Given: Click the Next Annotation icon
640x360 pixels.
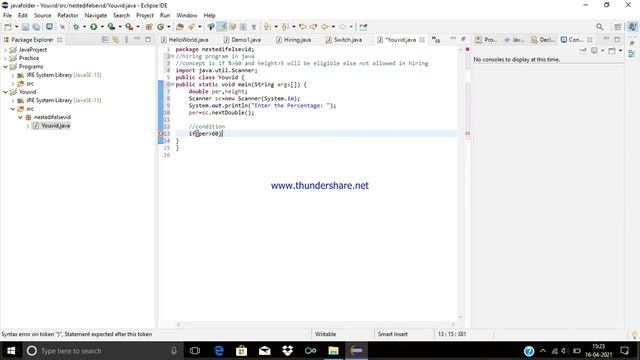Looking at the screenshot, I should 267,27.
